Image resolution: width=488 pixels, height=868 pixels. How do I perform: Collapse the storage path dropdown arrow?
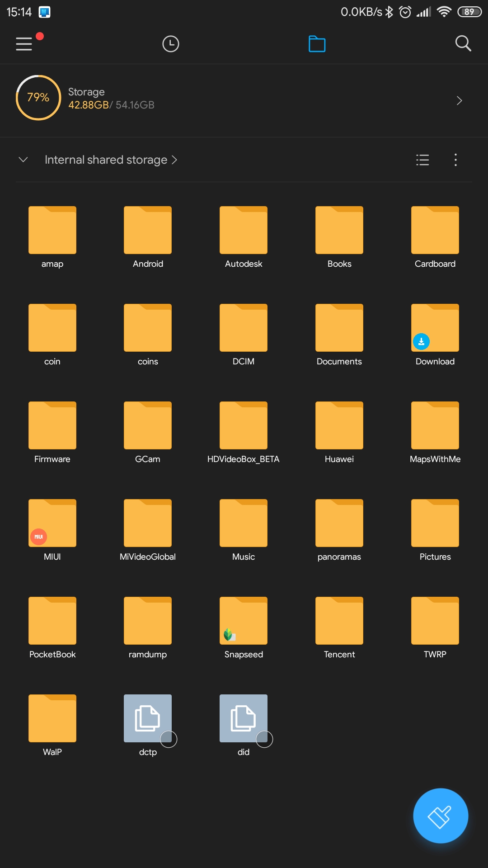coord(23,160)
